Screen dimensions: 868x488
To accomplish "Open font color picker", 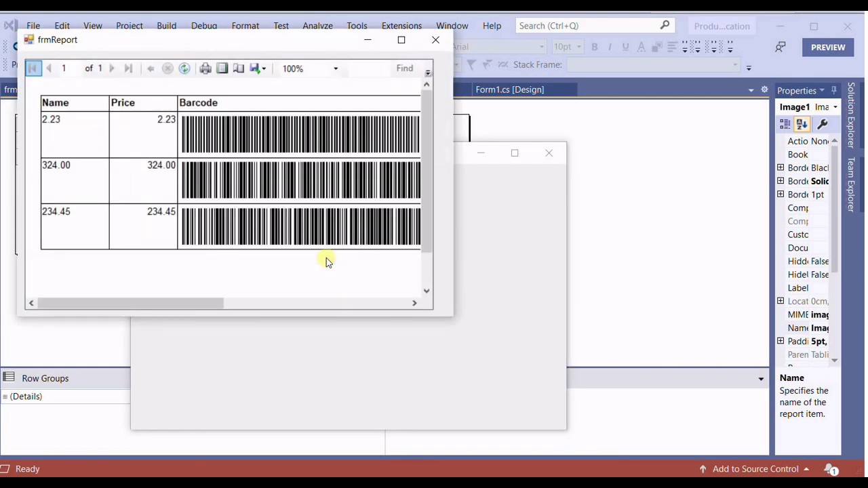I will (641, 47).
